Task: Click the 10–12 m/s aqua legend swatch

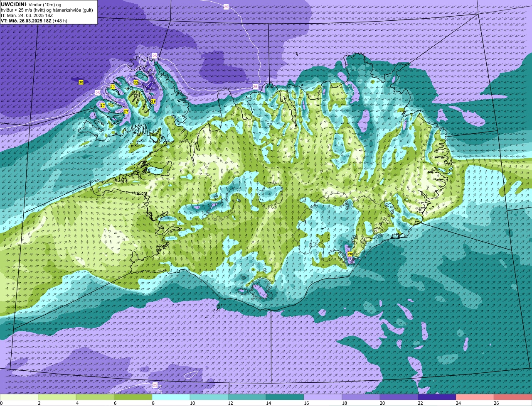Action: tap(209, 397)
